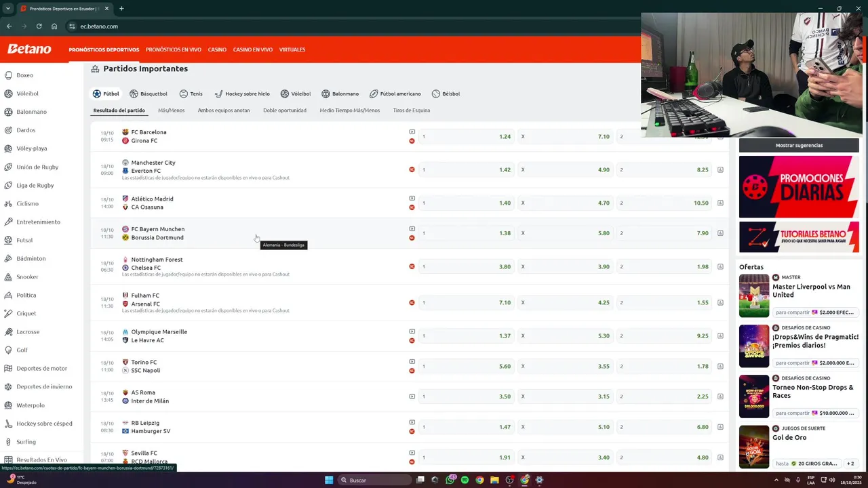Select Hockey sobre hielo filter
The image size is (868, 488).
[x=242, y=94]
